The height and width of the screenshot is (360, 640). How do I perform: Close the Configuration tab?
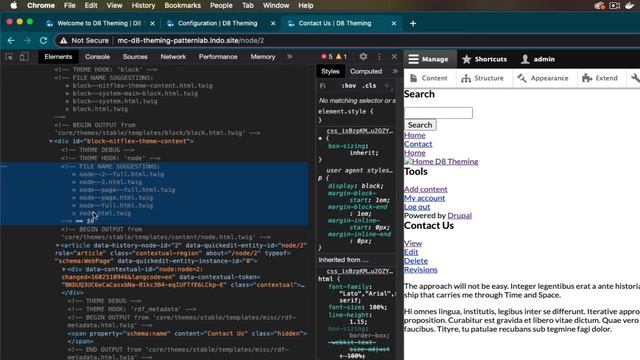coord(273,23)
